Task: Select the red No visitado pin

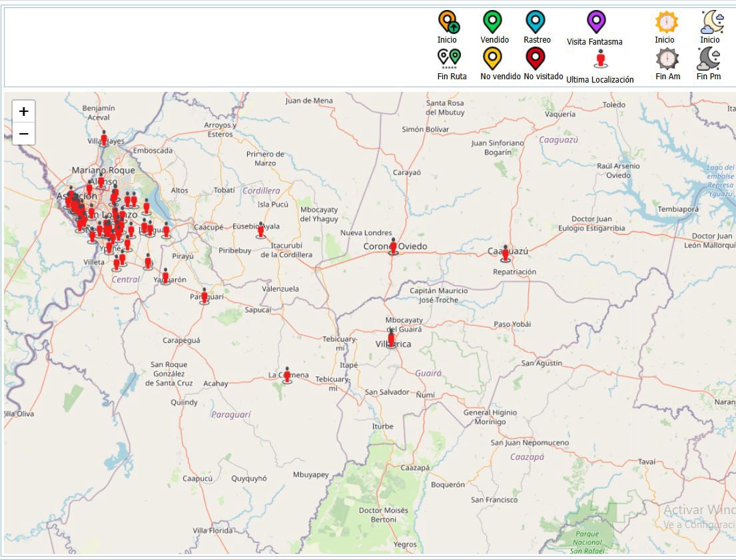Action: (x=536, y=59)
